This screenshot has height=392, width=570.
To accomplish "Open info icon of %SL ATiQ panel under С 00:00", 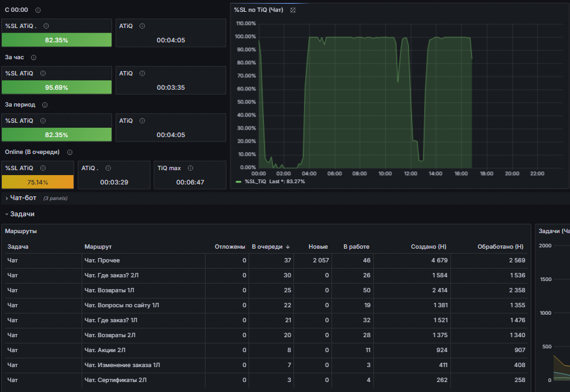I will click(46, 26).
